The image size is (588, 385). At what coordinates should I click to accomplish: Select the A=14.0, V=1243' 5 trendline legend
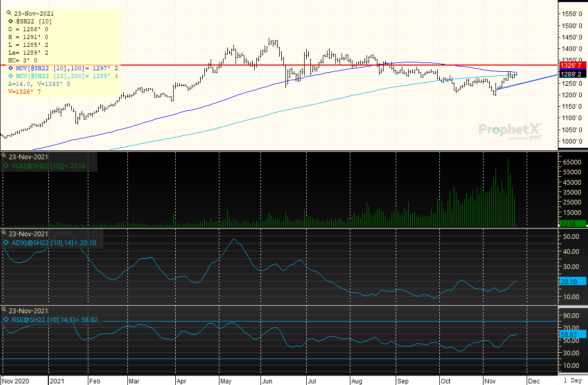40,84
